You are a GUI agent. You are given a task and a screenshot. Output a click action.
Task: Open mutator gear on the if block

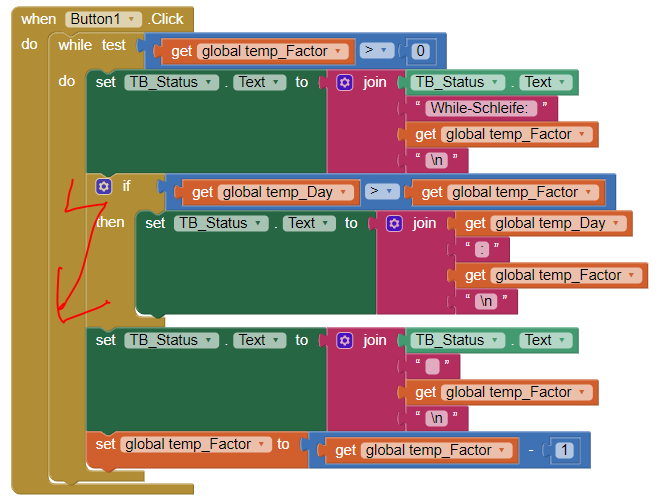pyautogui.click(x=103, y=186)
